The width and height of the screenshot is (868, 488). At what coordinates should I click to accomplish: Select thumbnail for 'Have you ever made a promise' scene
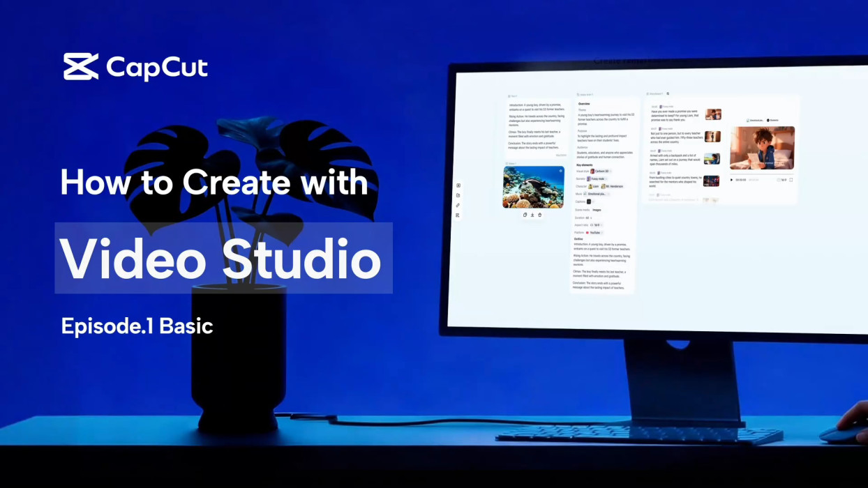pyautogui.click(x=713, y=114)
